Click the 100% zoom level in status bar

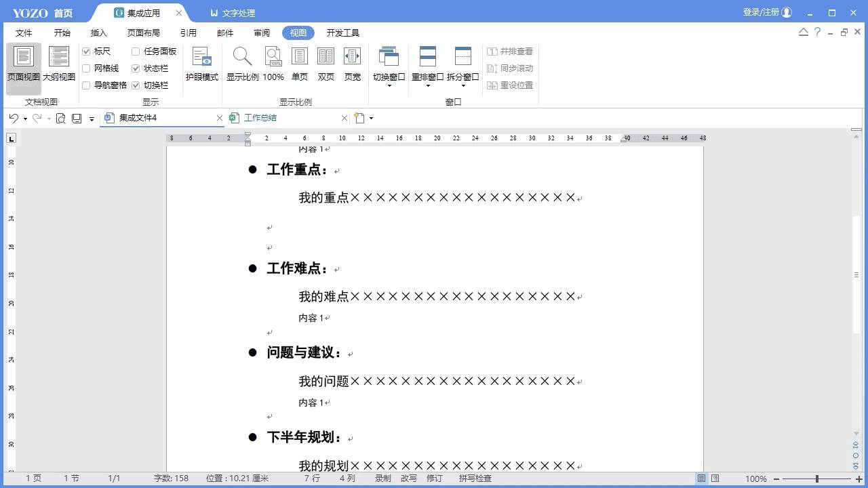click(x=756, y=479)
